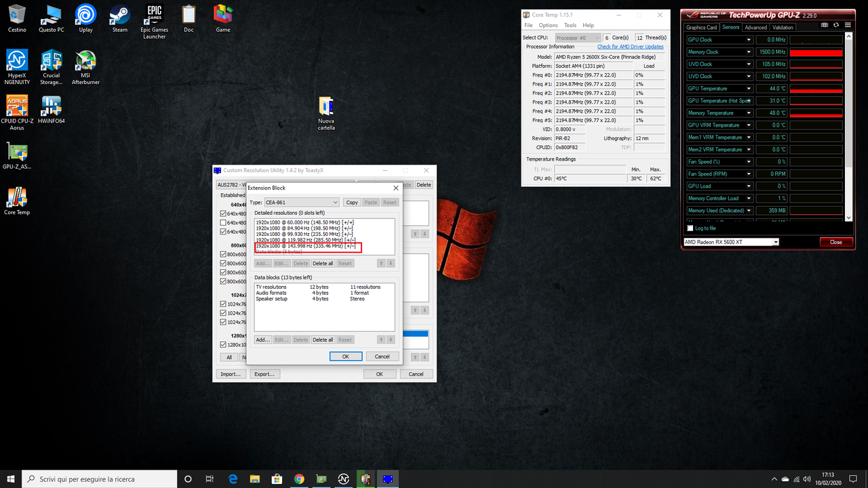Switch to Custom Resolution Utility taskbar icon
Screen dimensions: 868x488
click(x=389, y=479)
